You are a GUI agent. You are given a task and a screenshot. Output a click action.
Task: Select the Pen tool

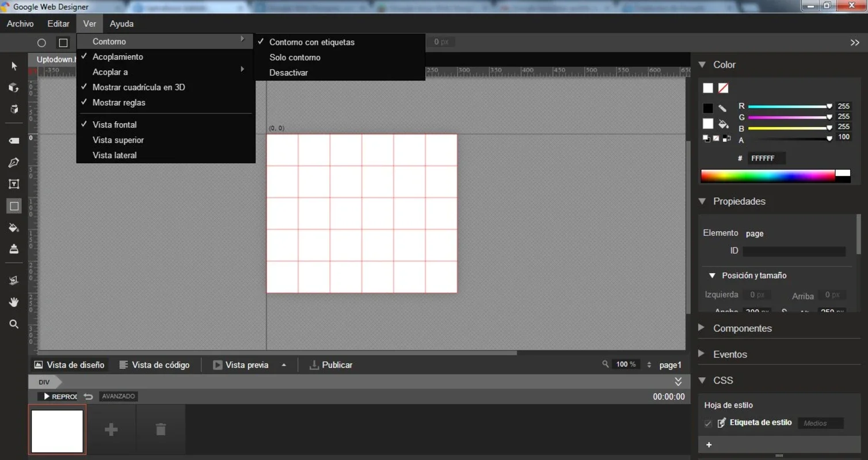click(x=14, y=163)
